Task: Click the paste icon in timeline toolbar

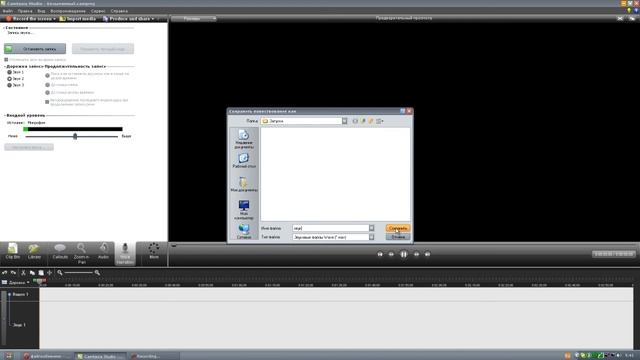Action: pyautogui.click(x=41, y=272)
